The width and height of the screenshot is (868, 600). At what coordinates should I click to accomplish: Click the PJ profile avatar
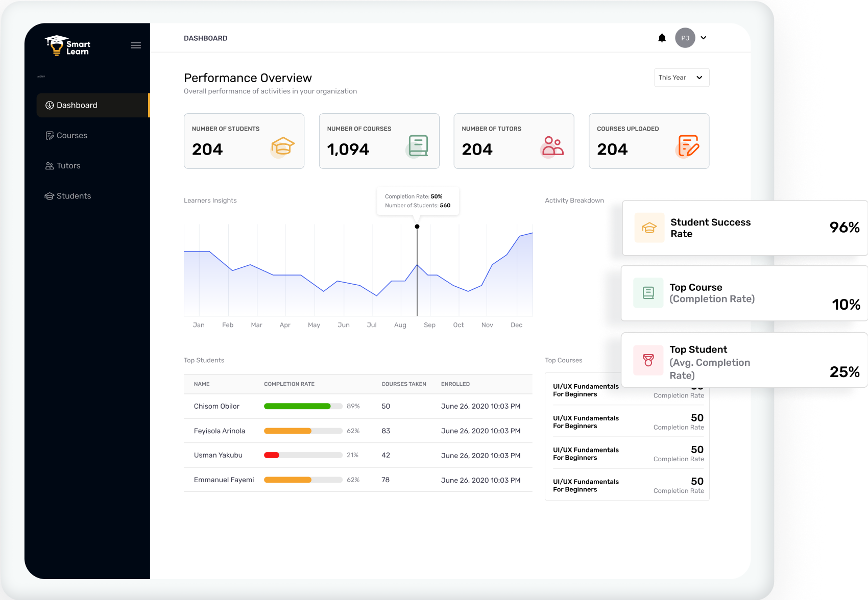coord(685,38)
